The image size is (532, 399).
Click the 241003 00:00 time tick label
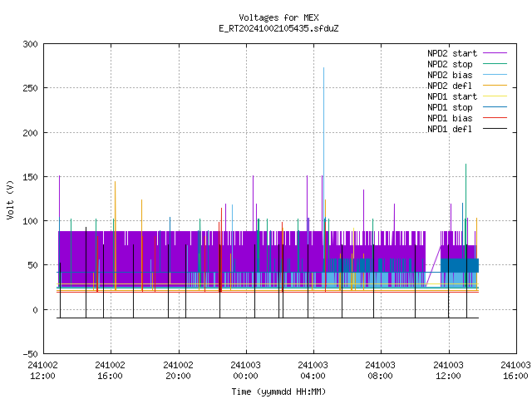coord(245,371)
